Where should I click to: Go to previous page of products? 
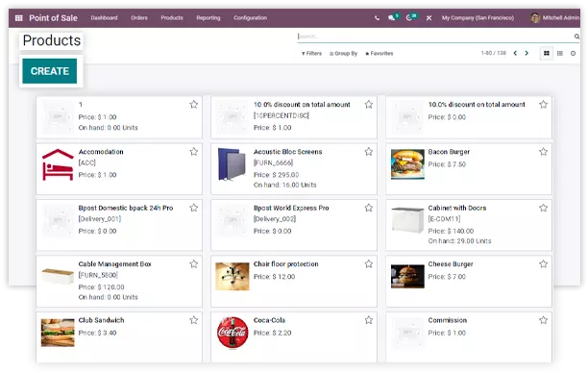pos(515,53)
